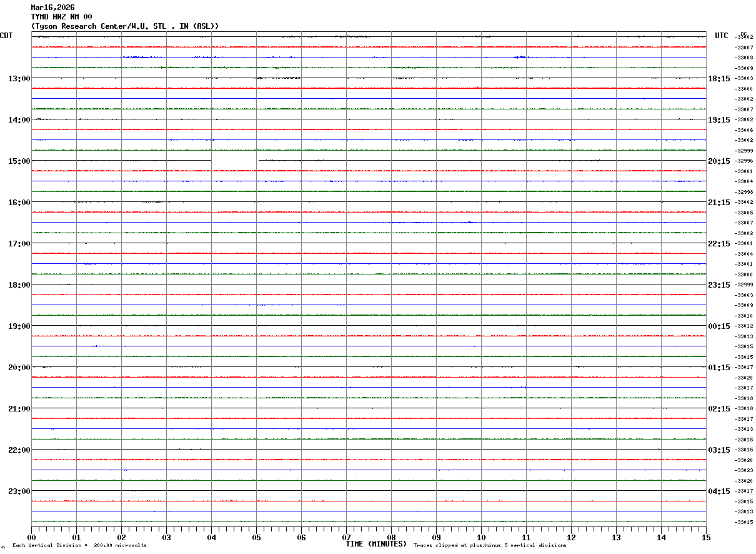
Task: Click the 13 minute axis label
Action: point(616,538)
